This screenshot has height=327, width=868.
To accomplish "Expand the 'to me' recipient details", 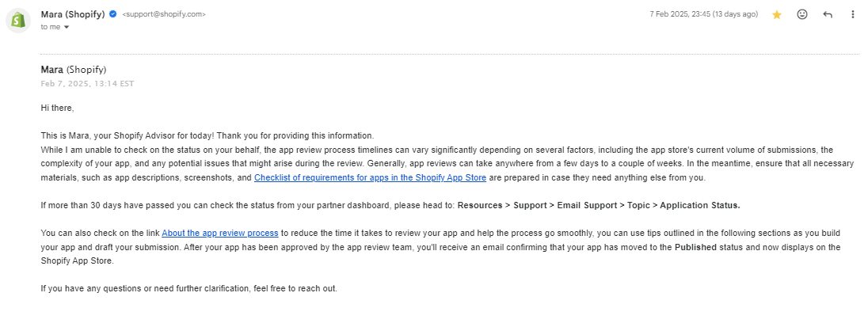I will (67, 27).
